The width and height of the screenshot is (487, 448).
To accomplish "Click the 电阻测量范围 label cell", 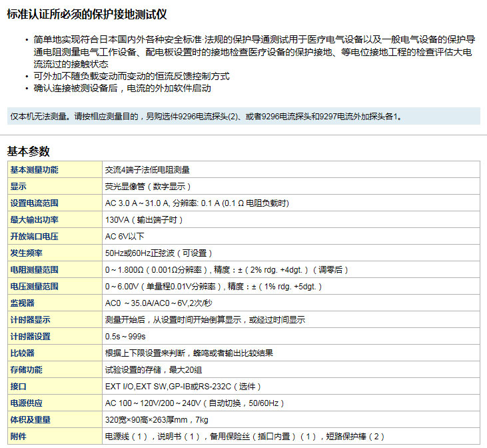I will (x=34, y=270).
